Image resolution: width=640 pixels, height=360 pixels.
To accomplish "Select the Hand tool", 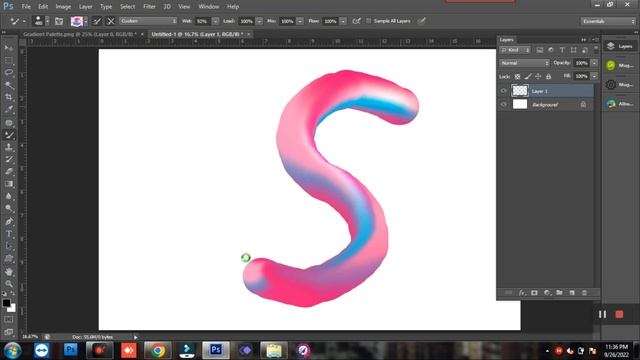I will [9, 271].
